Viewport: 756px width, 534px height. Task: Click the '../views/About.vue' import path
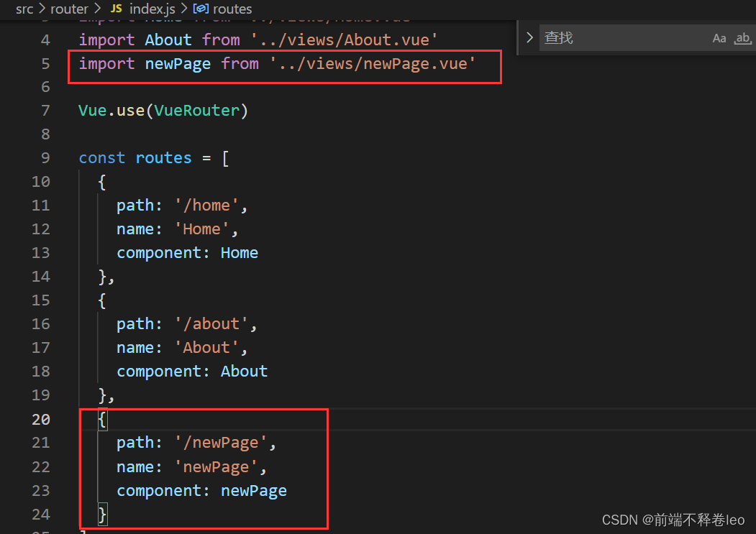pos(345,39)
